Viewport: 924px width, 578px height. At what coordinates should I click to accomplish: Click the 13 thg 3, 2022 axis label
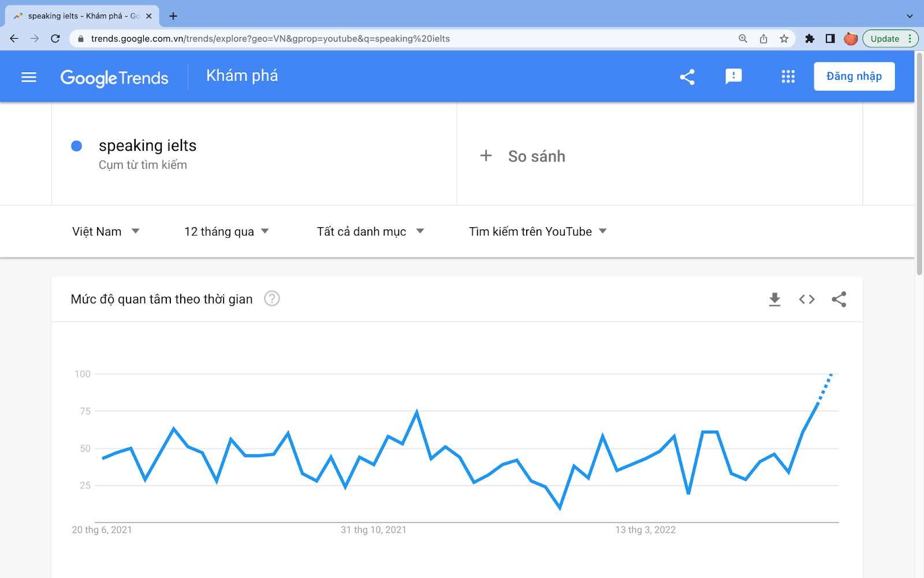(645, 530)
